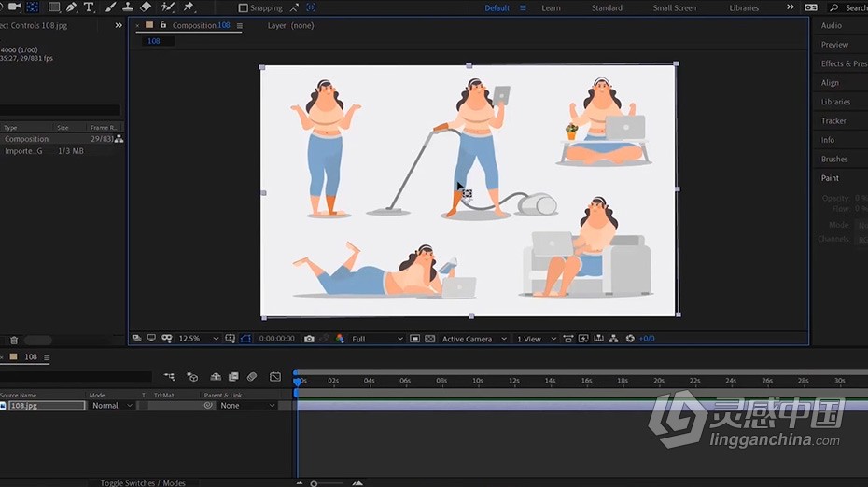Open the Composition Mini-Flowchart in timeline
The height and width of the screenshot is (487, 868).
(x=169, y=377)
